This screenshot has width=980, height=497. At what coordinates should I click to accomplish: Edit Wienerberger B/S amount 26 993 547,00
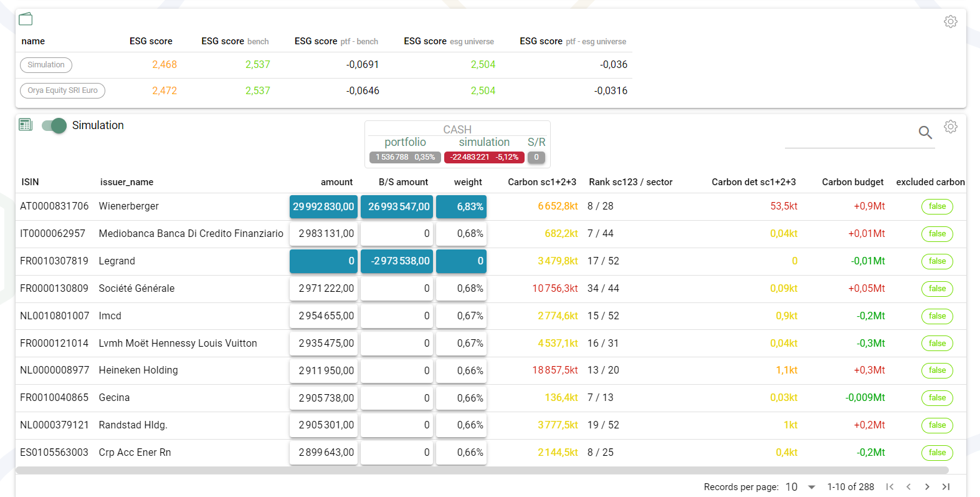point(397,207)
